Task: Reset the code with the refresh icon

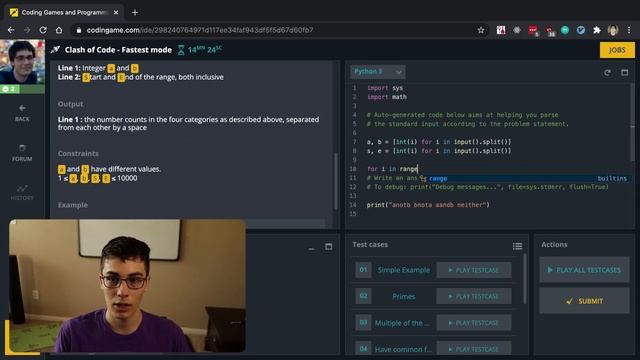Action: click(x=607, y=73)
